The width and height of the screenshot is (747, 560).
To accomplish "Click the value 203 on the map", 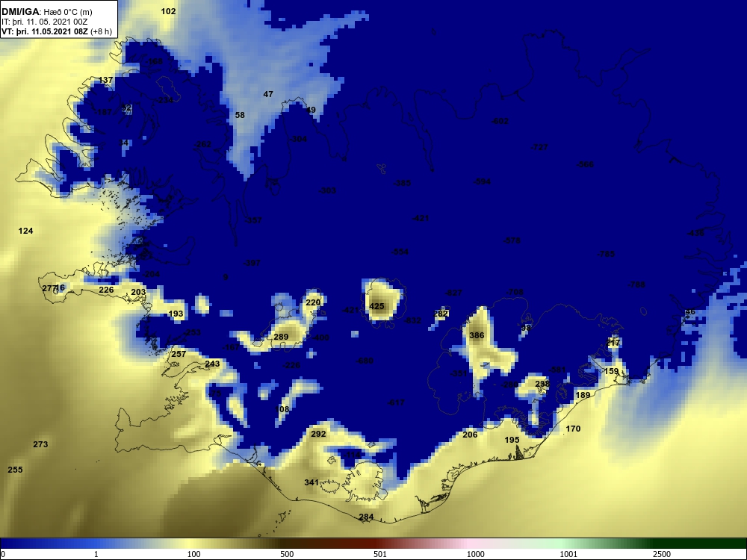I will coord(138,293).
